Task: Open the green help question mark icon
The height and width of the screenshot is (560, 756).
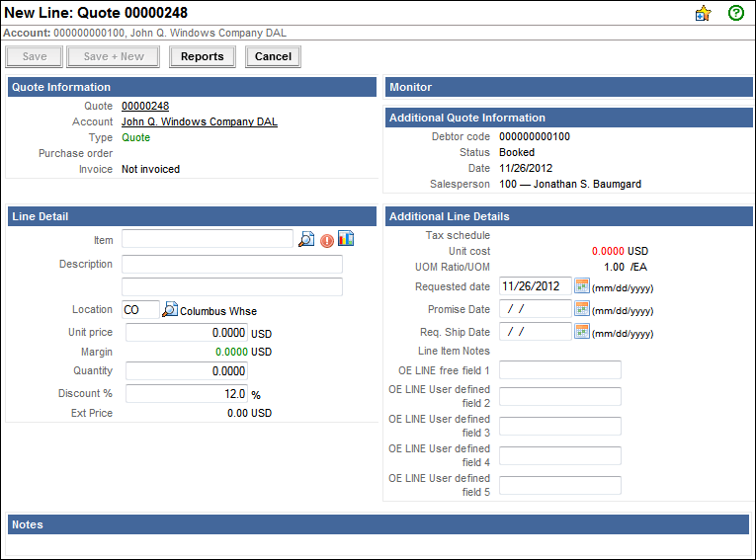Action: tap(735, 13)
